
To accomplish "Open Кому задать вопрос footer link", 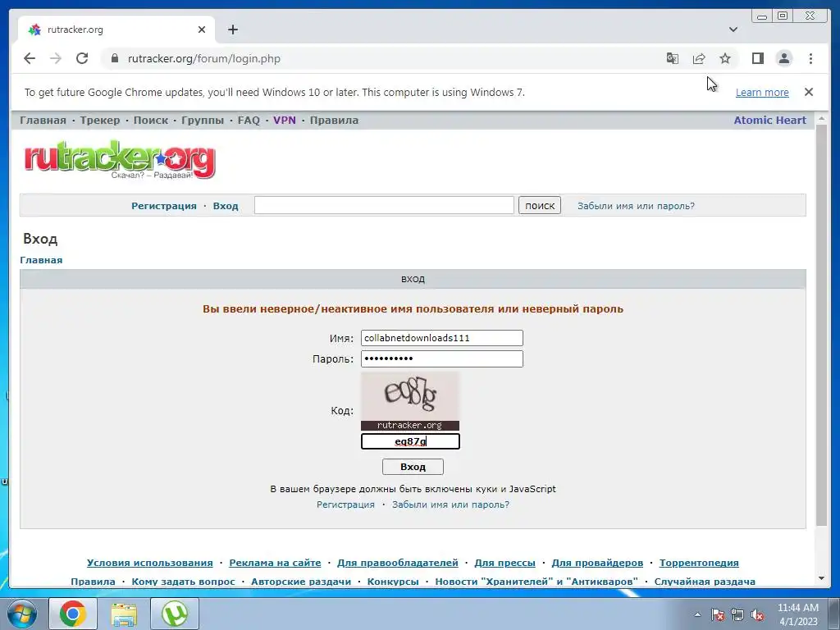I will (183, 582).
